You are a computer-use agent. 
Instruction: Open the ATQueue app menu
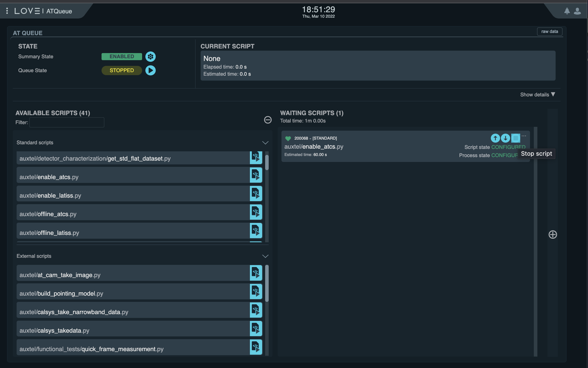click(7, 11)
